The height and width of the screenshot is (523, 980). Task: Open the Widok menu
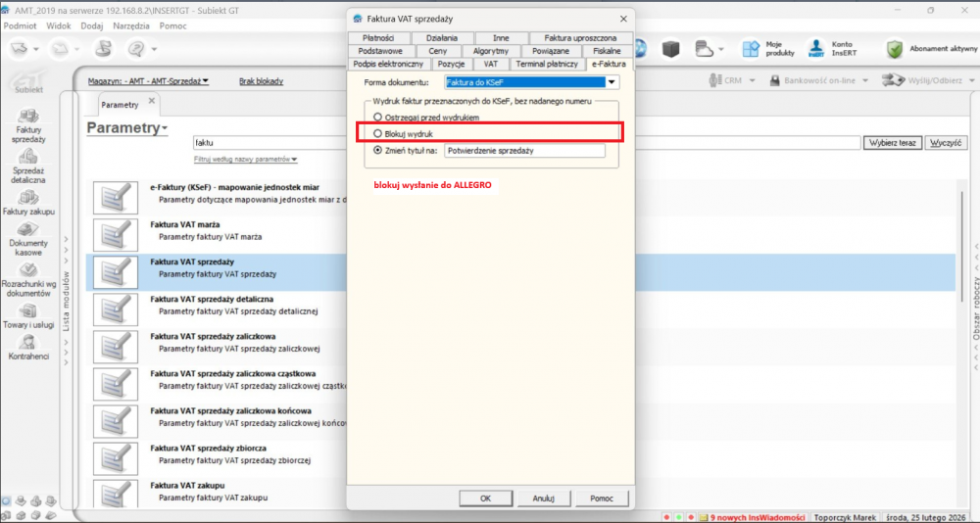tap(59, 26)
